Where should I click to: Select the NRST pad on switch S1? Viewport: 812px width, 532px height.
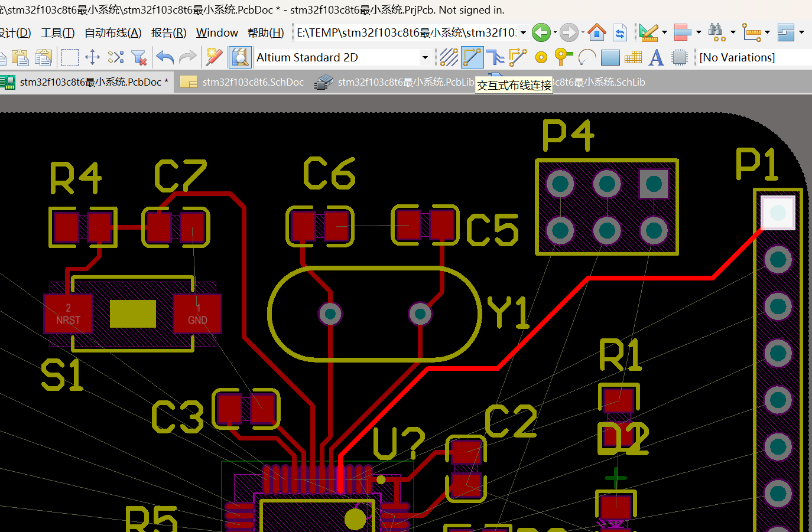[68, 314]
